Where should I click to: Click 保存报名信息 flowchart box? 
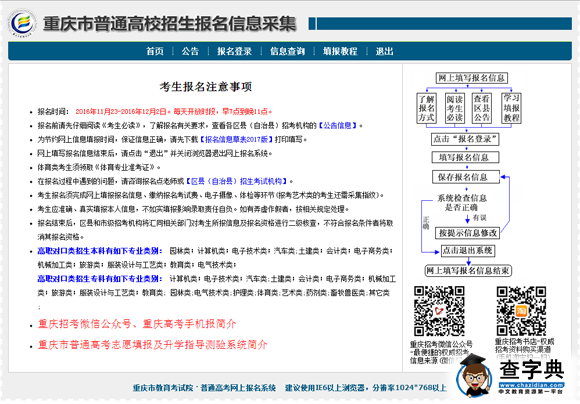click(x=466, y=177)
